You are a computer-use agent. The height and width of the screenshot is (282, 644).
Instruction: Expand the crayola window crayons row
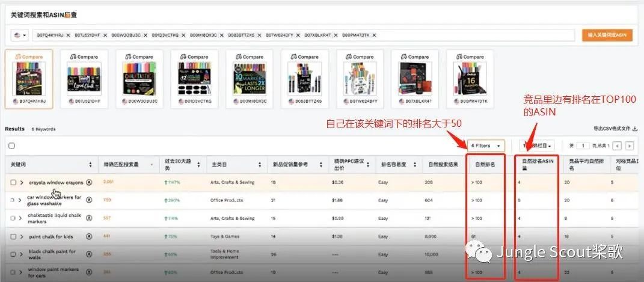click(22, 182)
